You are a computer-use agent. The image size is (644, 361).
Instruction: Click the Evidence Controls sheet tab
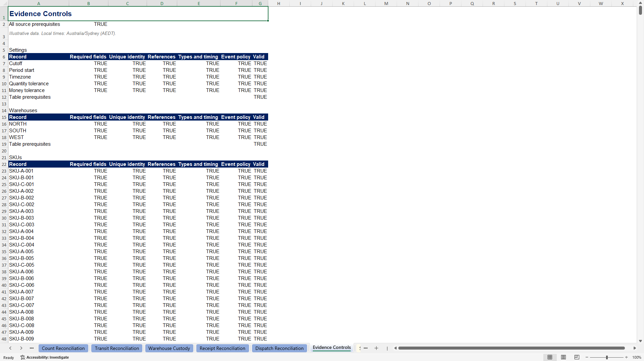[332, 348]
